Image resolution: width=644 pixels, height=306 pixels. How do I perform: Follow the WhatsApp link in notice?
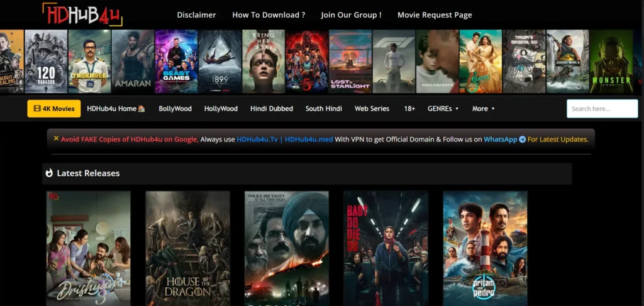[500, 139]
